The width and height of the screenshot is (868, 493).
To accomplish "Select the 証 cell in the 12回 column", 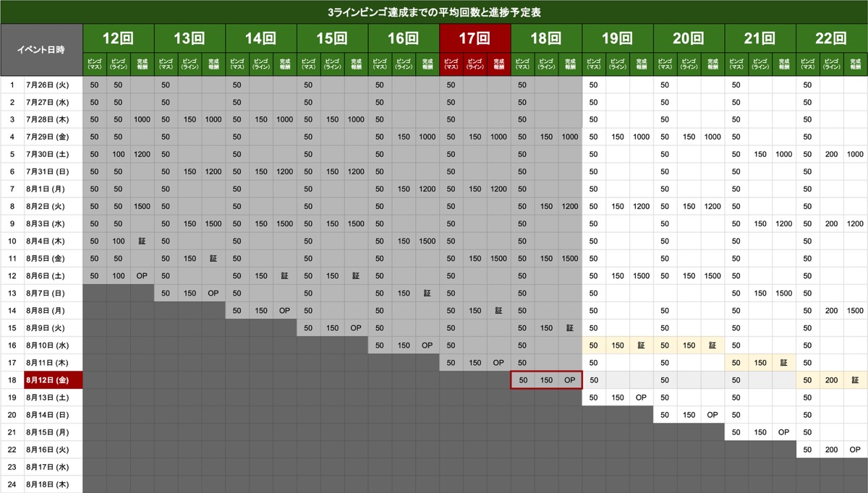I will tap(142, 241).
